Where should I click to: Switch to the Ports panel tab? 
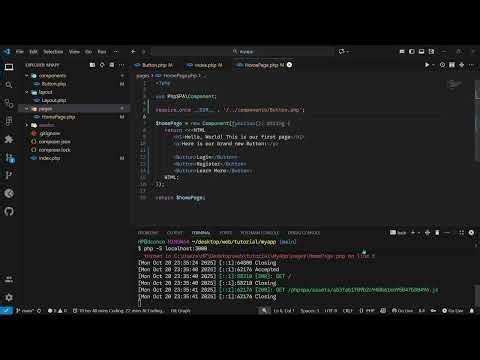[226, 233]
